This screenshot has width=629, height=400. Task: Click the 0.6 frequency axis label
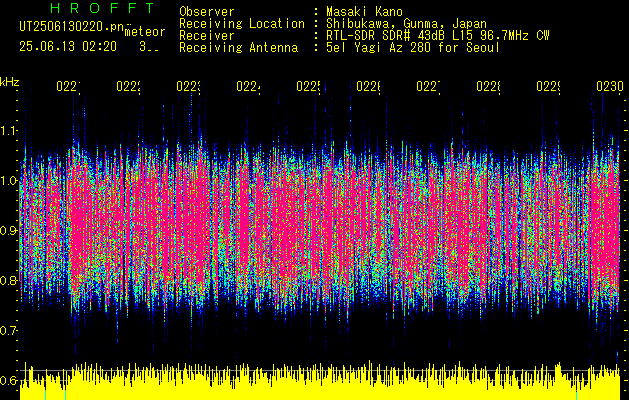[8, 380]
